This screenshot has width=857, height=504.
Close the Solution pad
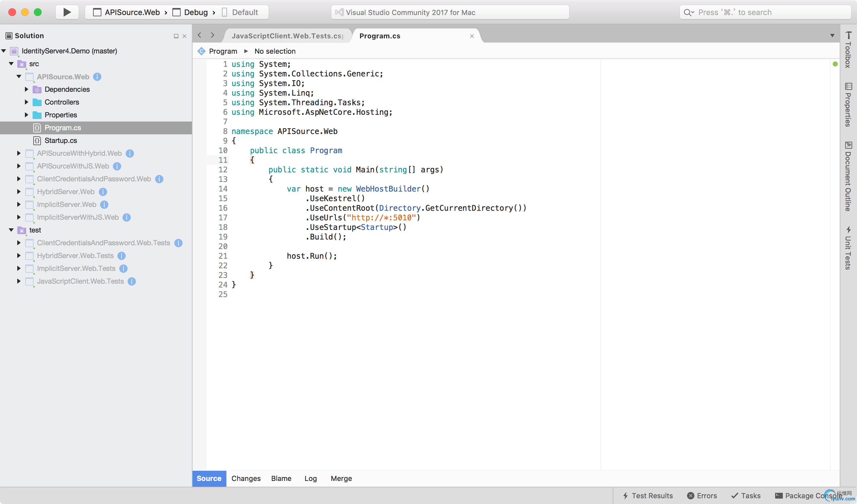(184, 36)
